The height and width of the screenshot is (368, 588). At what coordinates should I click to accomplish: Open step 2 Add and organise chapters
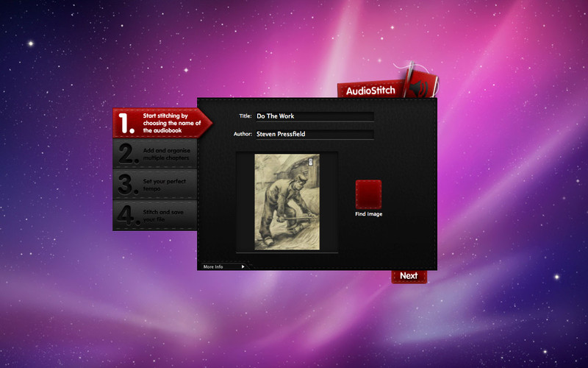coord(155,154)
